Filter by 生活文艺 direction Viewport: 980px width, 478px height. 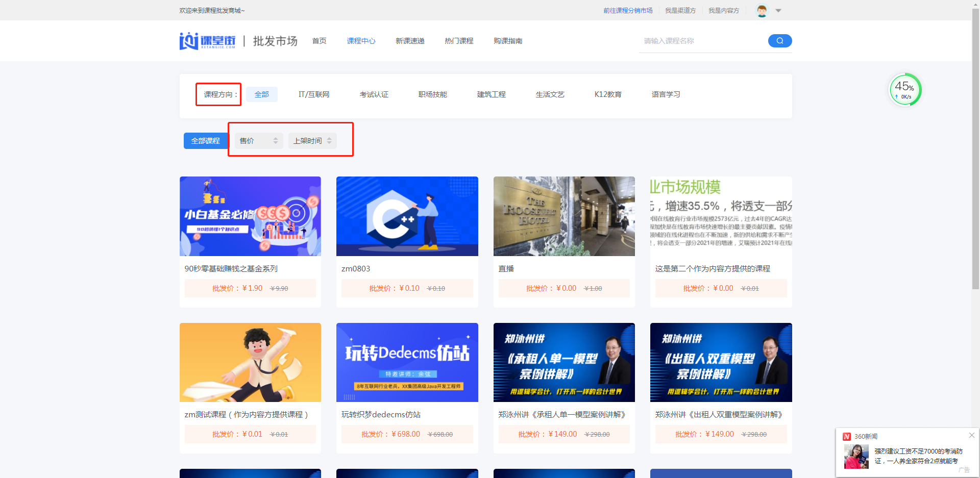pos(550,94)
